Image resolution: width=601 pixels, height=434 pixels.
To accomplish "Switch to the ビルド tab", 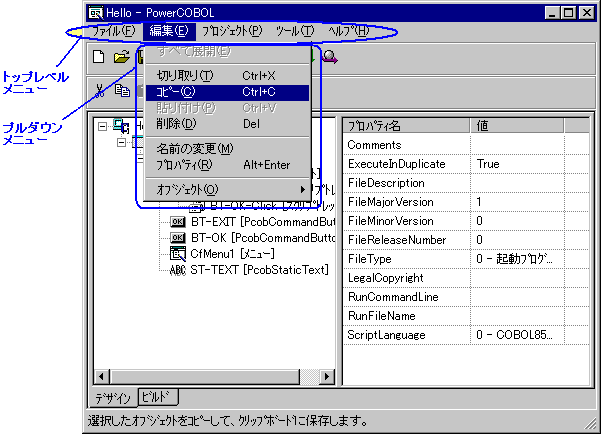I will point(158,396).
